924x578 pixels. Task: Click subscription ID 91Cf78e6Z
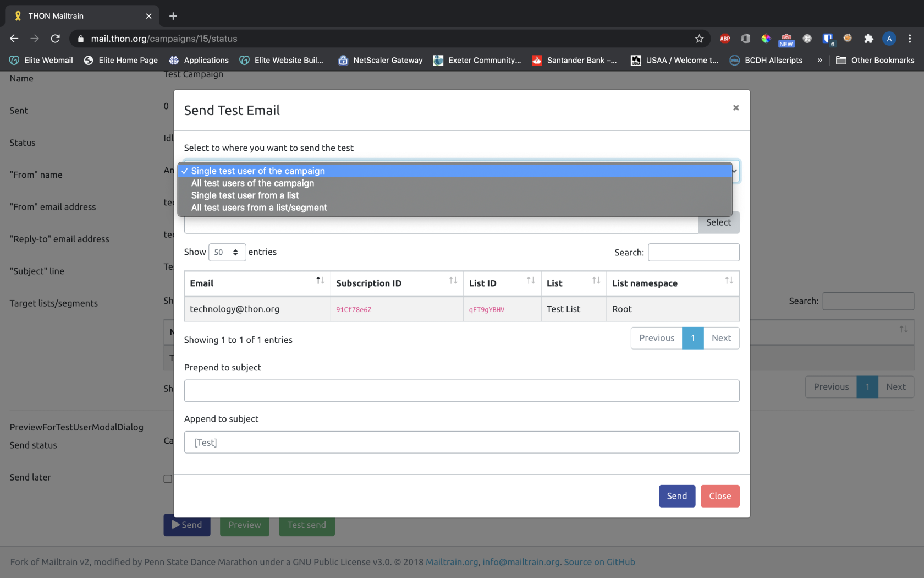point(354,309)
